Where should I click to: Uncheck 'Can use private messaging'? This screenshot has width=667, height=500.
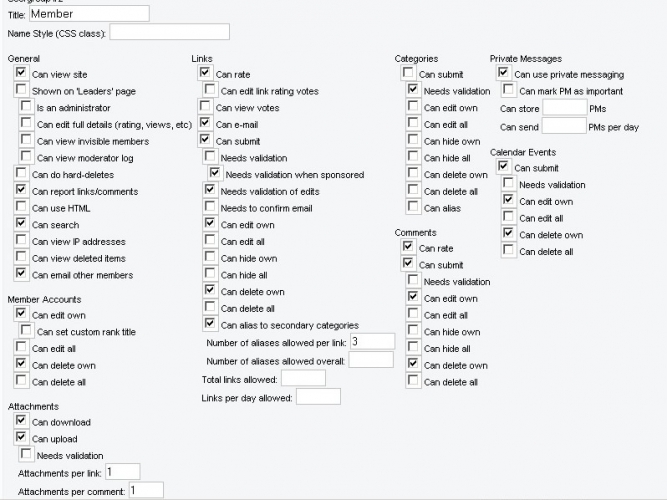point(503,73)
